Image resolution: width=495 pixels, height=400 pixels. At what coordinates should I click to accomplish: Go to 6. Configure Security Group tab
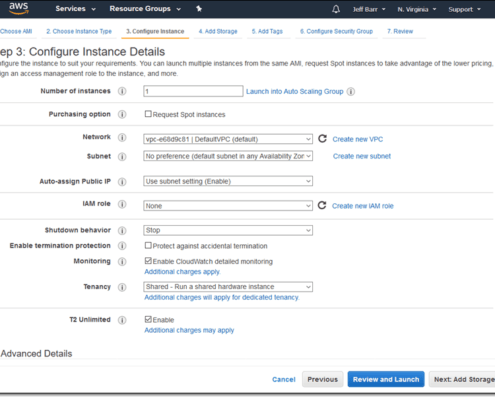click(x=336, y=31)
